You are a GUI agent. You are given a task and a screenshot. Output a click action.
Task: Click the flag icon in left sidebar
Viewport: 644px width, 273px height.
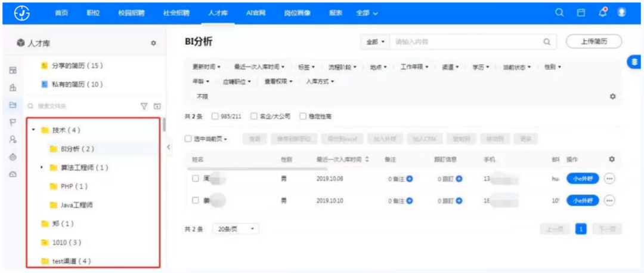point(13,122)
